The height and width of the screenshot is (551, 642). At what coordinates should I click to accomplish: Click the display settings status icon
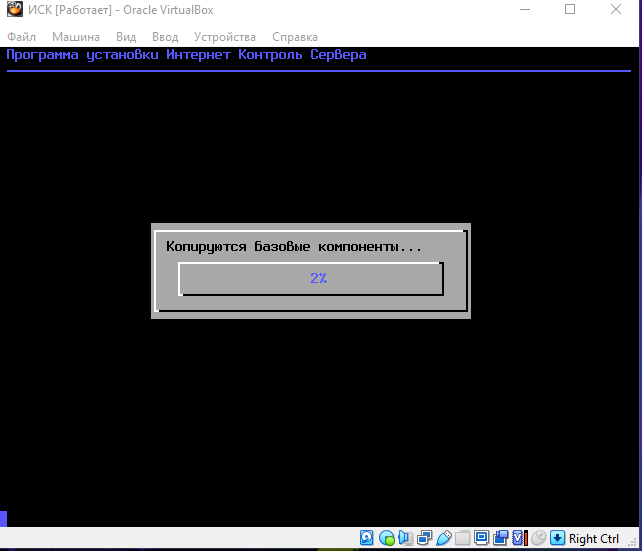482,537
